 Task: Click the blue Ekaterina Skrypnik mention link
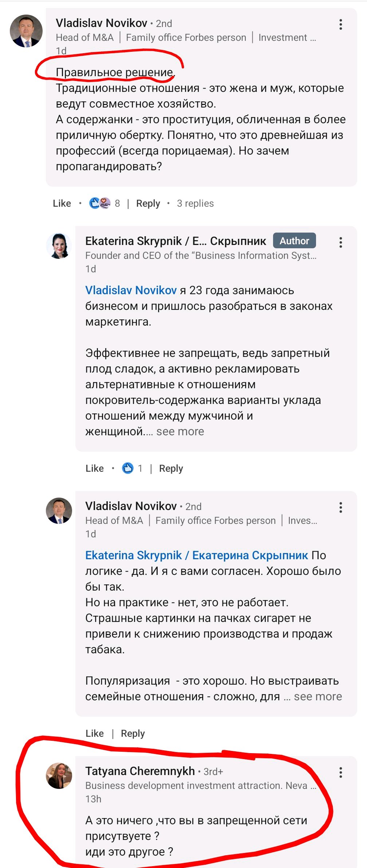(197, 555)
